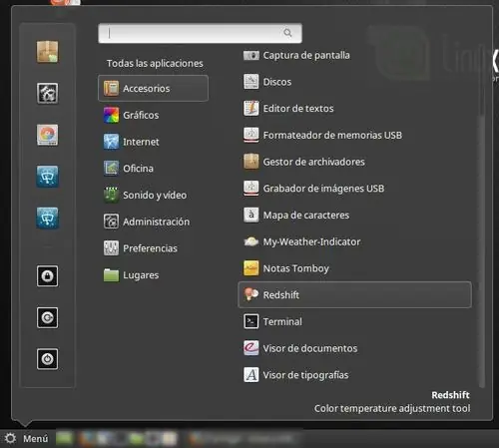
Task: Click the Discos application icon
Action: click(251, 82)
